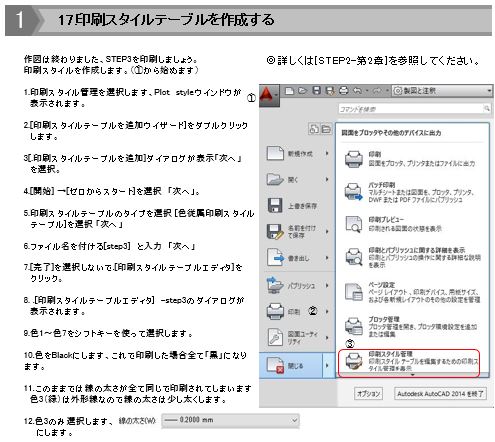Viewport: 495px width, 442px height.
Task: Expand the 名前を付けて保存 submenu arrow
Action: pyautogui.click(x=327, y=231)
